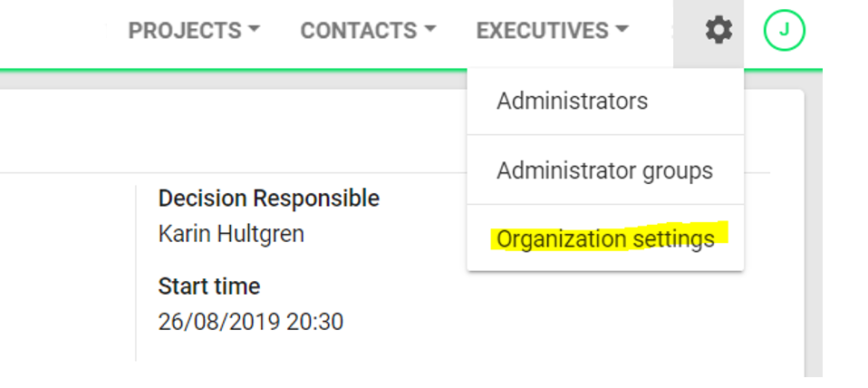The image size is (868, 388).
Task: Click the settings gear icon
Action: click(719, 31)
